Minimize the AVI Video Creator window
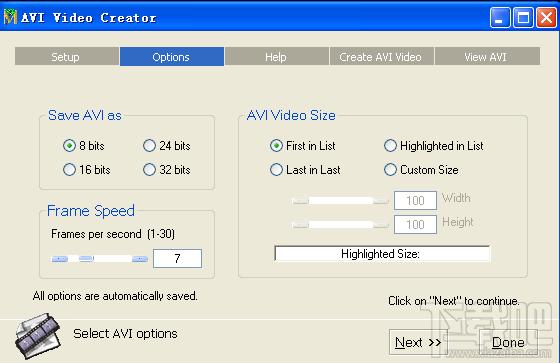560x363 pixels. 500,18
